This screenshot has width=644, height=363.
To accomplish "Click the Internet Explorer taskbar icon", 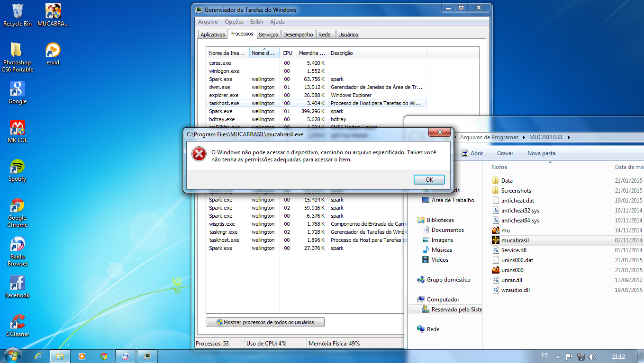I will 39,356.
